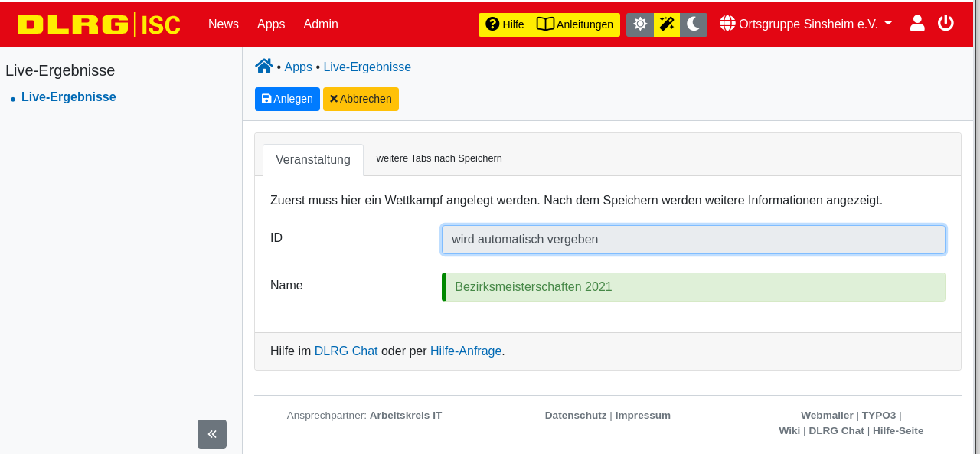The height and width of the screenshot is (454, 980).
Task: Click the home icon in the breadcrumb
Action: (x=263, y=65)
